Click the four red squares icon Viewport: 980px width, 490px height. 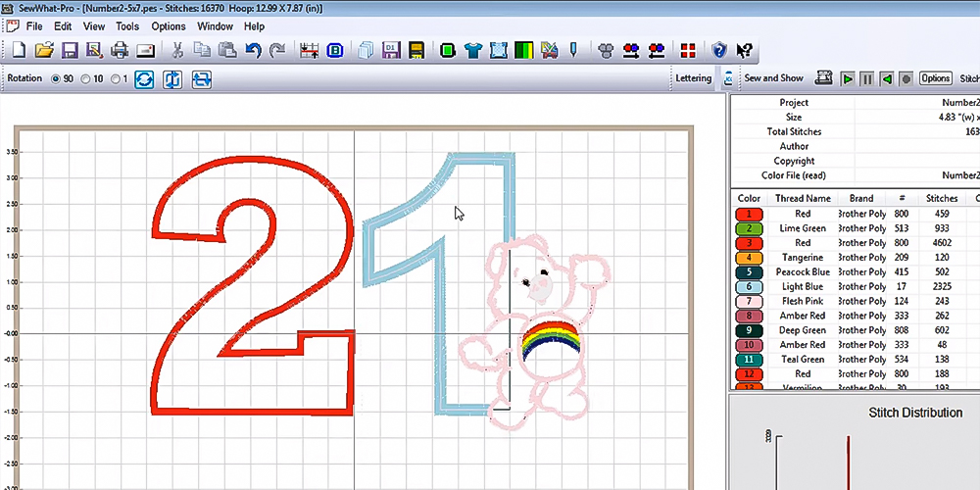pos(688,50)
